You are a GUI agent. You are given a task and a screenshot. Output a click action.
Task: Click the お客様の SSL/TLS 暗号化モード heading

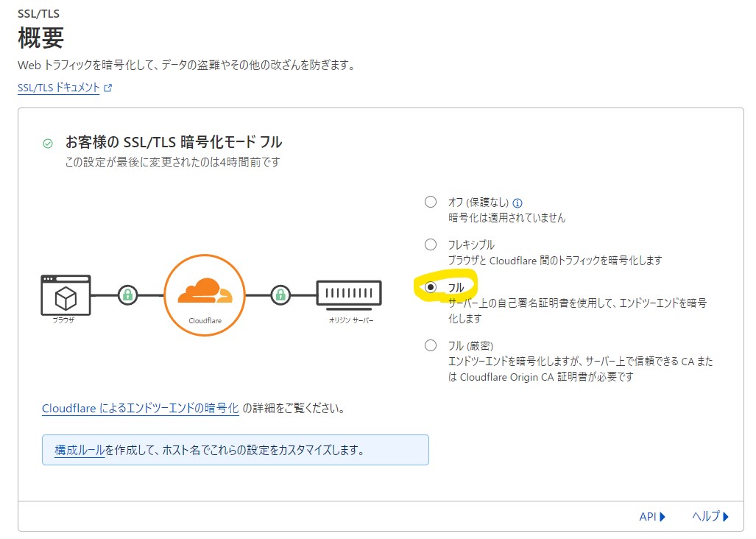point(174,142)
